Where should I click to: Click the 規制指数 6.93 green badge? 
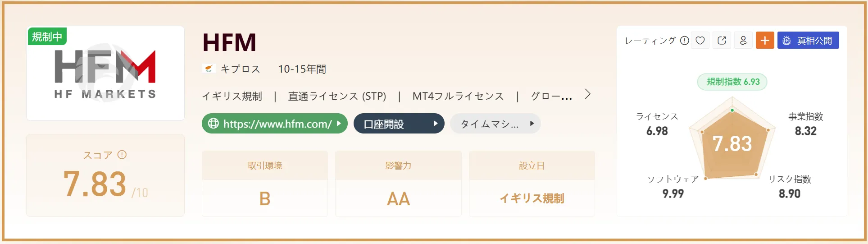732,82
